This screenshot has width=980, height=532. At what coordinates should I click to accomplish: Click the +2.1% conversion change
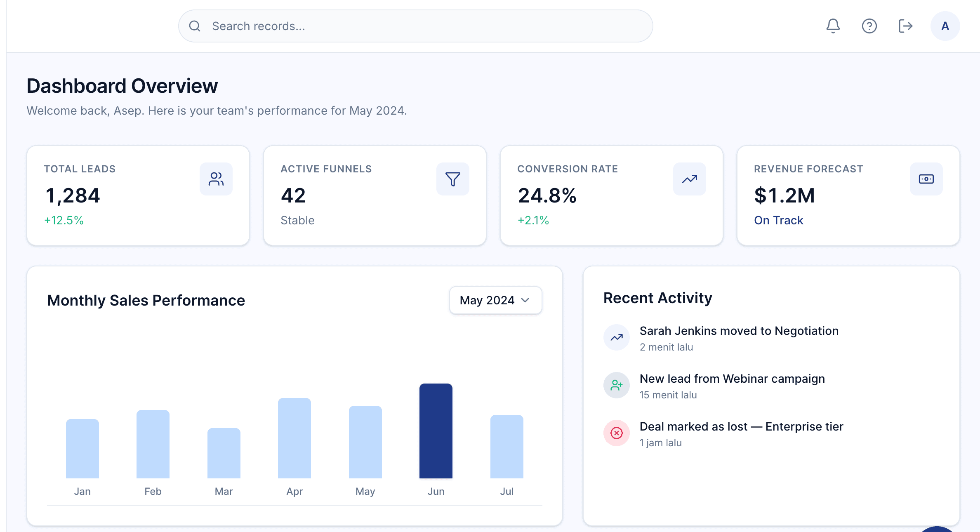click(x=533, y=220)
